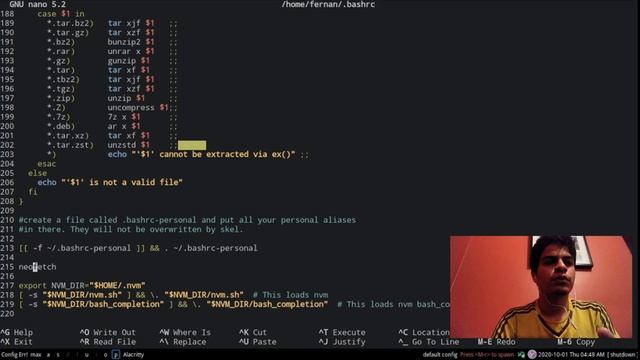Click the 'case $1 in' line 188

coord(61,13)
